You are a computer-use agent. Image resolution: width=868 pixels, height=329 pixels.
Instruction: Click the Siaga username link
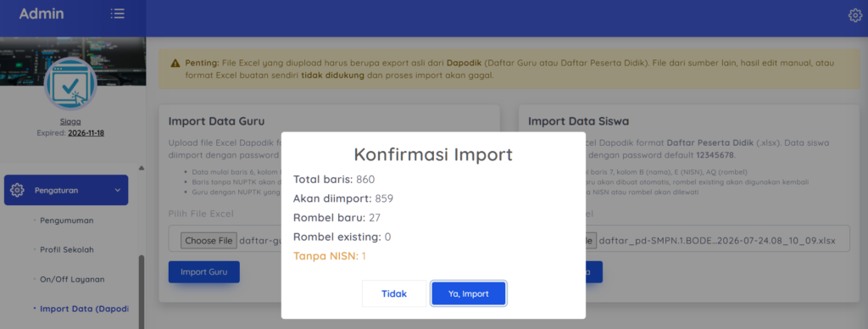tap(70, 122)
